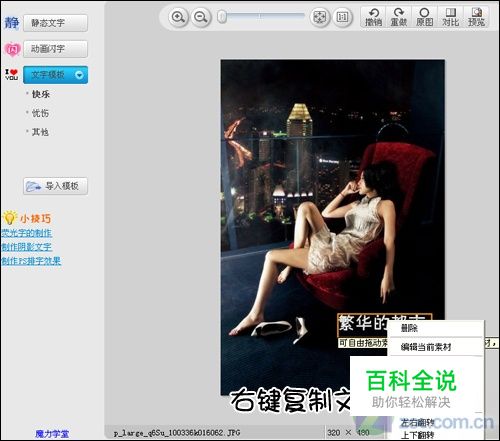
Task: Click the 1:1 actual size icon
Action: 342,17
